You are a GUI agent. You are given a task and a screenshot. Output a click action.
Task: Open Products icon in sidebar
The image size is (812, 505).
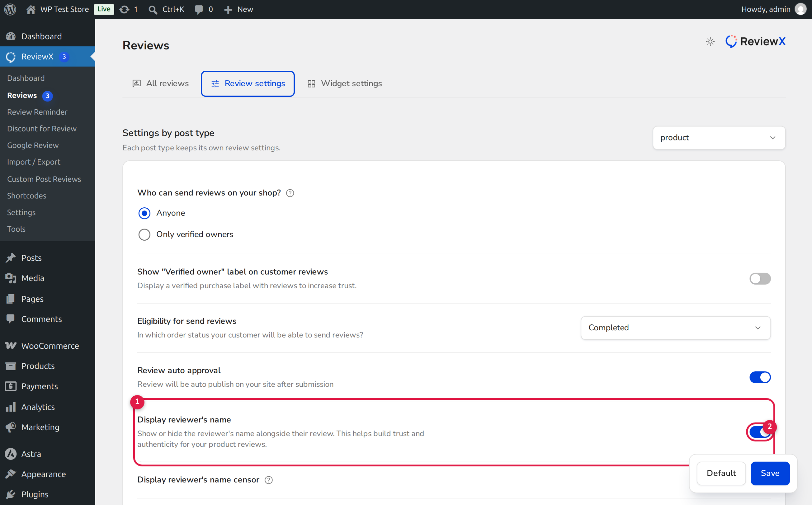click(11, 366)
